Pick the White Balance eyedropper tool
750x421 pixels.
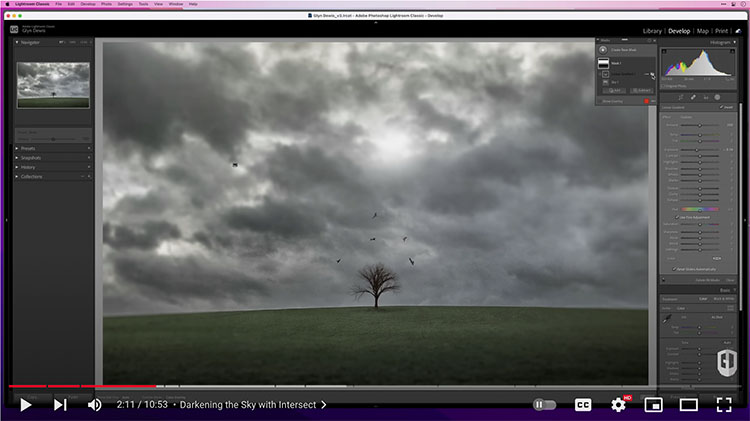[x=667, y=319]
